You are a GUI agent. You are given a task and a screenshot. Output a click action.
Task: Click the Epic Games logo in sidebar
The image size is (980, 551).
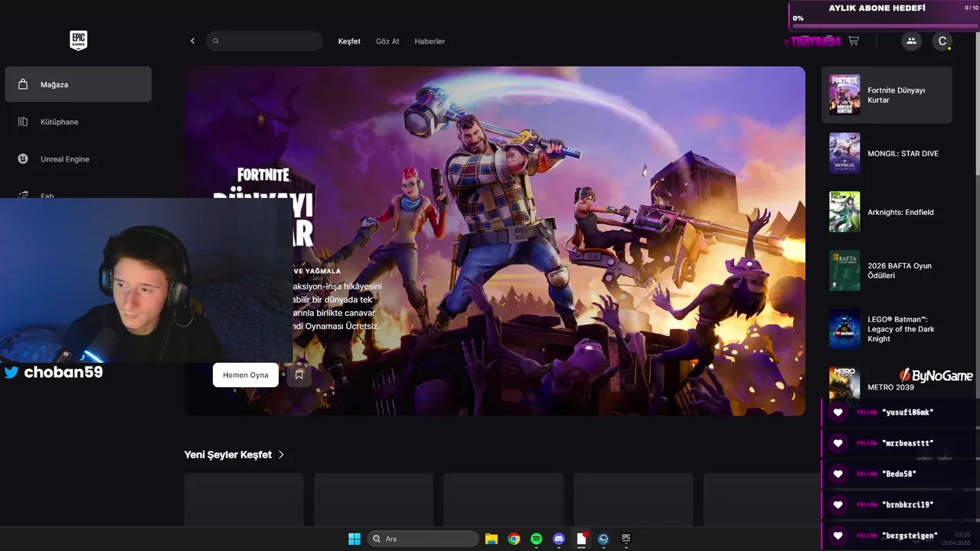(x=78, y=41)
